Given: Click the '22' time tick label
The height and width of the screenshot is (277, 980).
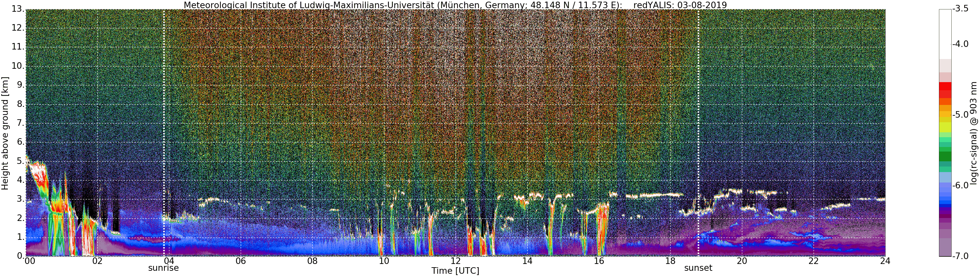Looking at the screenshot, I should point(814,261).
